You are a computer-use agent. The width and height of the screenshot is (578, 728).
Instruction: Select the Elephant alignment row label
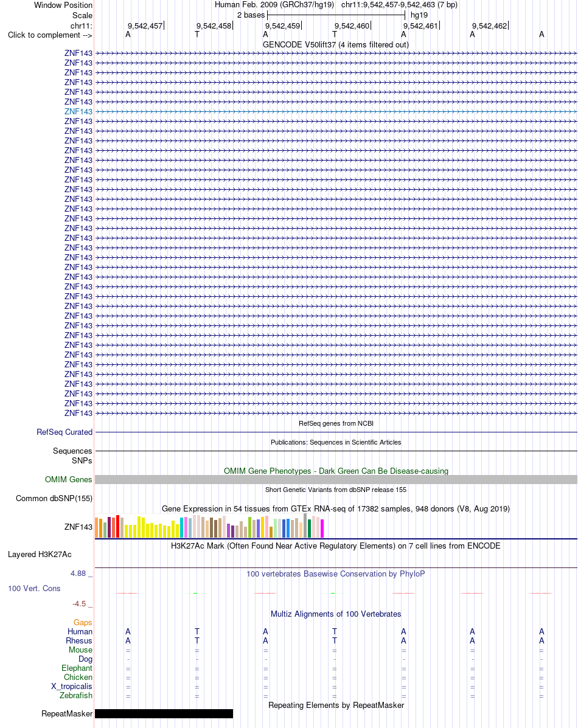pyautogui.click(x=77, y=668)
